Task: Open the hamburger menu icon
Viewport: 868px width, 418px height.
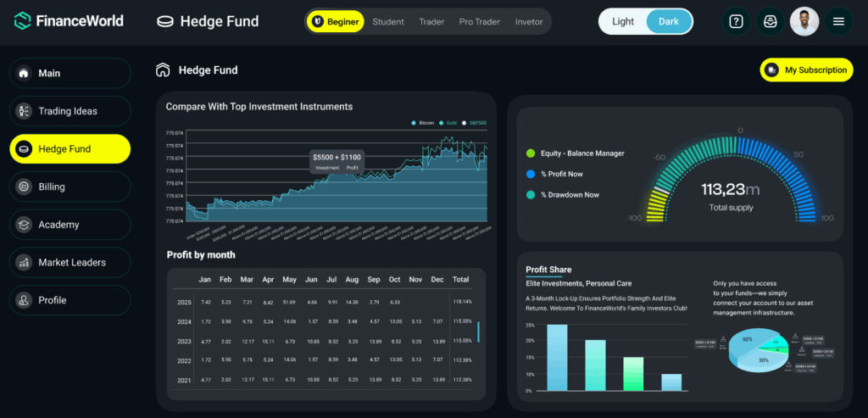Action: [x=838, y=22]
